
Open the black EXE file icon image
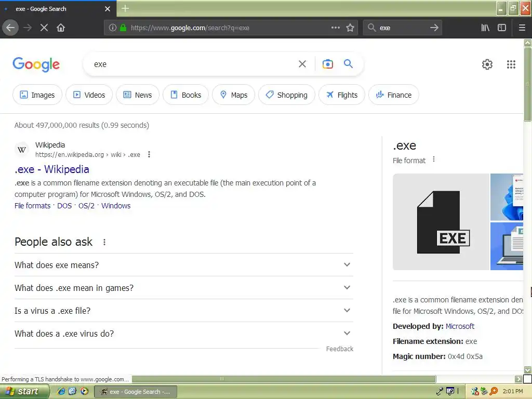441,222
